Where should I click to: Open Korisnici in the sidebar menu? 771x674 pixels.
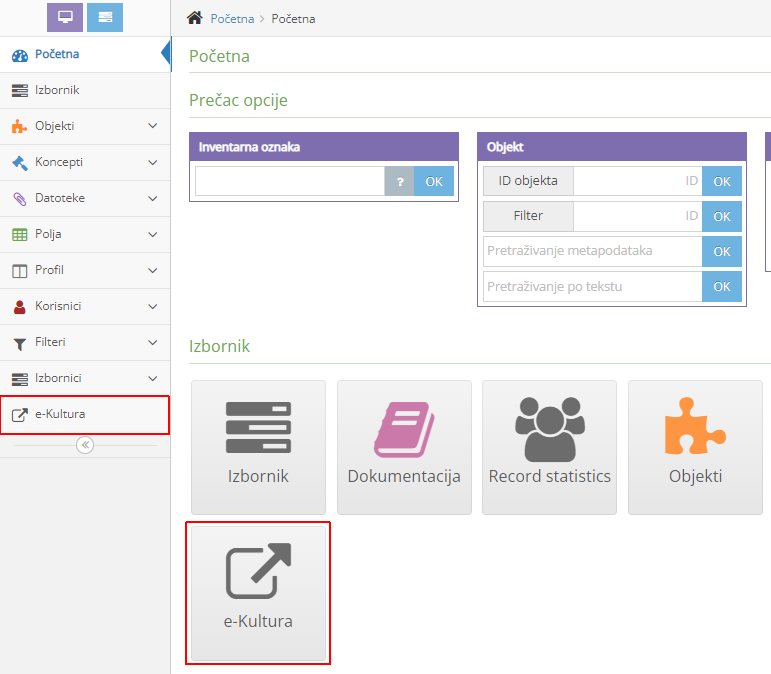85,306
